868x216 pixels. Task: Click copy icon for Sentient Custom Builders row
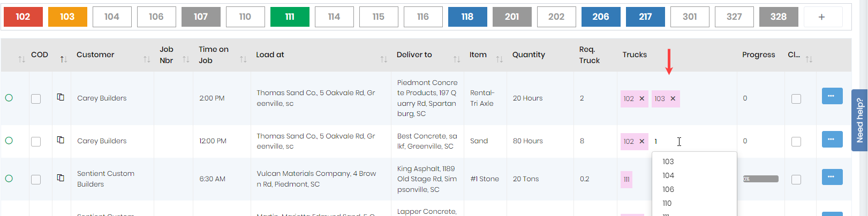61,178
